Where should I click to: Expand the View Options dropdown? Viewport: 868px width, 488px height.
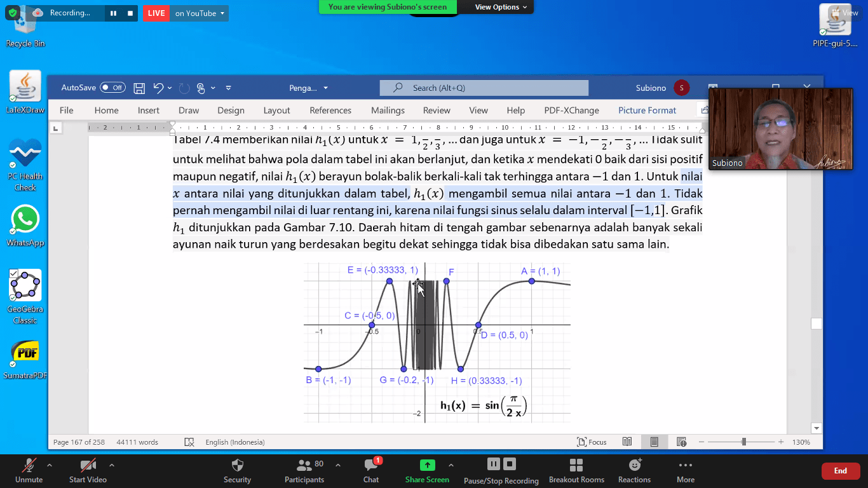coord(501,7)
